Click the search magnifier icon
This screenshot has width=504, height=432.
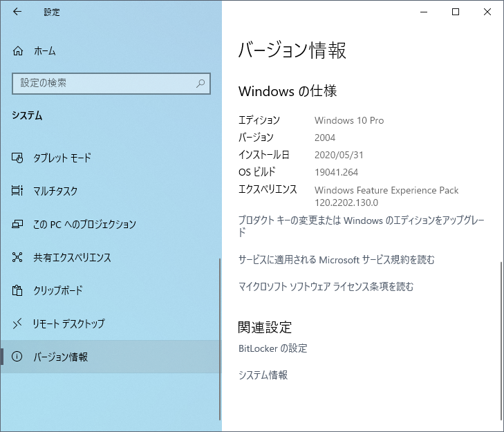coord(200,84)
